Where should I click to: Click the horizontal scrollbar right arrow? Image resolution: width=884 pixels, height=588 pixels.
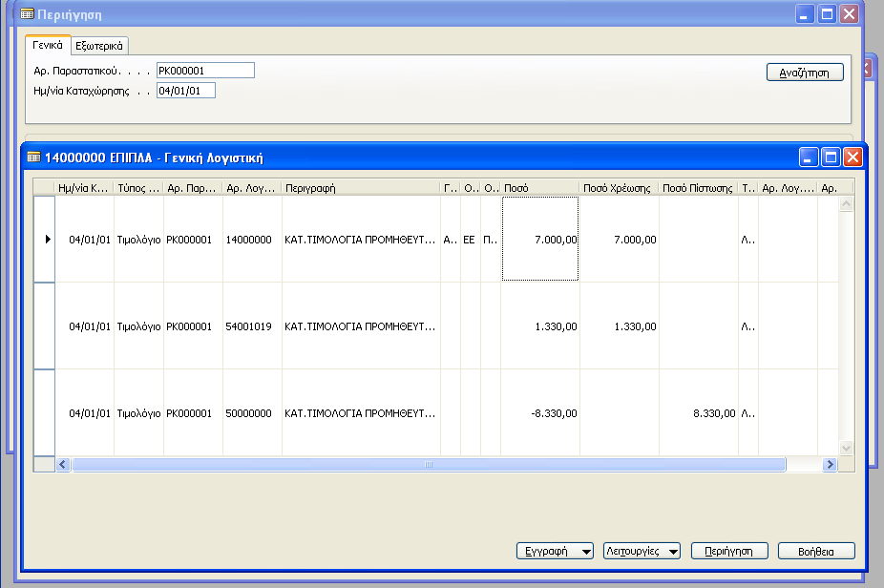pyautogui.click(x=830, y=465)
